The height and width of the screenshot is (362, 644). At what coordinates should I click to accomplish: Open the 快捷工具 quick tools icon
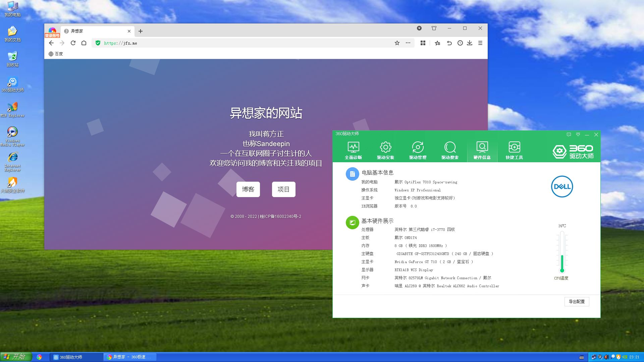click(514, 150)
